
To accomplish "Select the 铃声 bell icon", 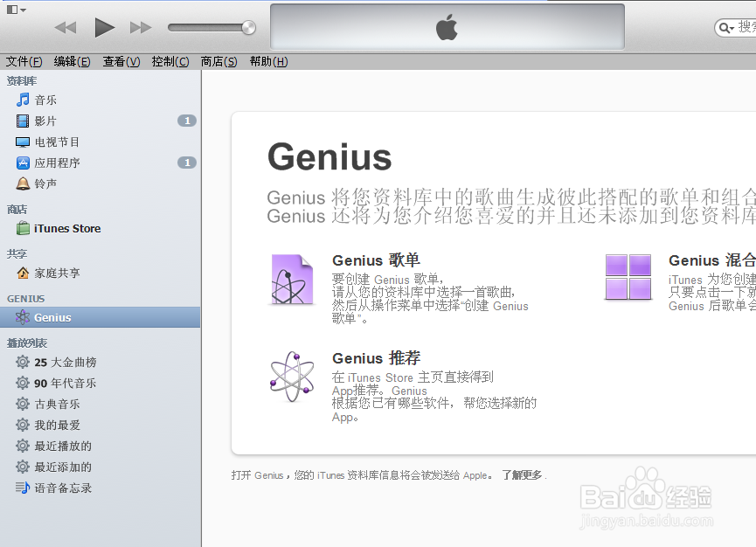I will [23, 183].
